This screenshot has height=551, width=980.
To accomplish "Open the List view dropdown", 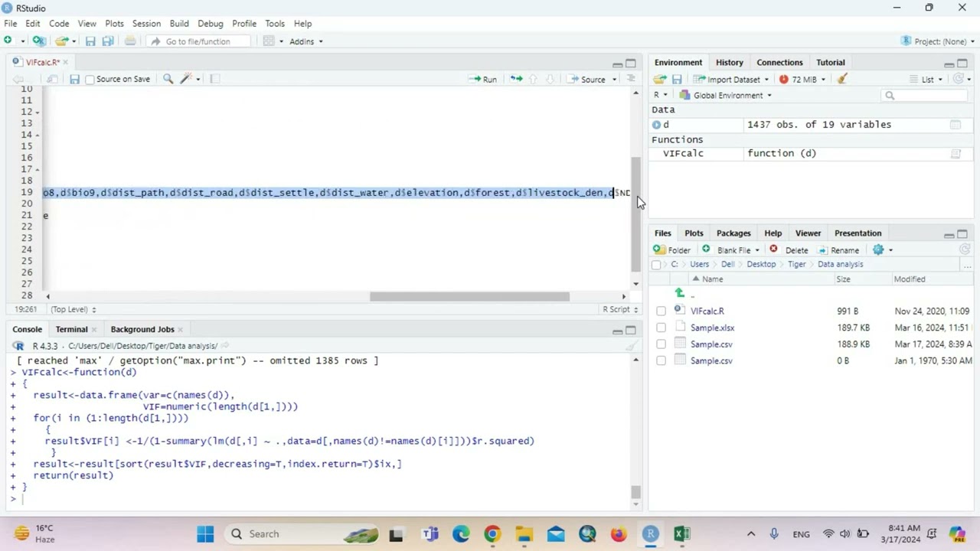I will click(926, 80).
